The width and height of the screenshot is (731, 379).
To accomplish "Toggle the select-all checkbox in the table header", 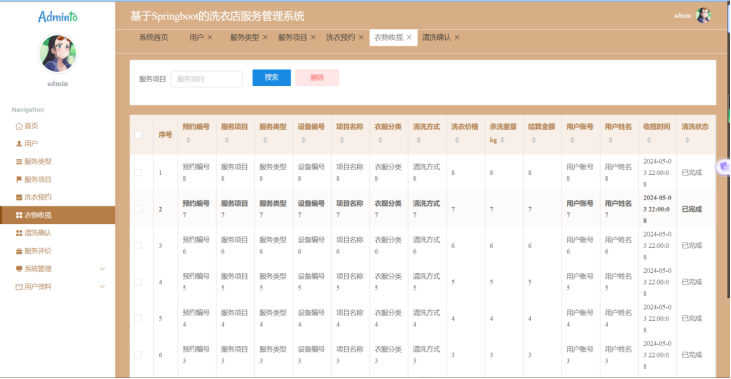I will [x=138, y=135].
